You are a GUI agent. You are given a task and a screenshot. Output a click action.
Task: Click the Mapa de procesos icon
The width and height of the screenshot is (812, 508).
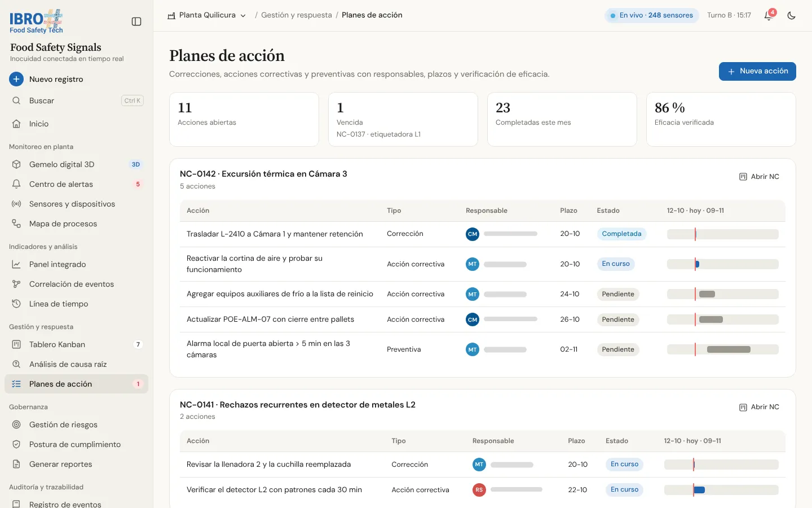[16, 224]
